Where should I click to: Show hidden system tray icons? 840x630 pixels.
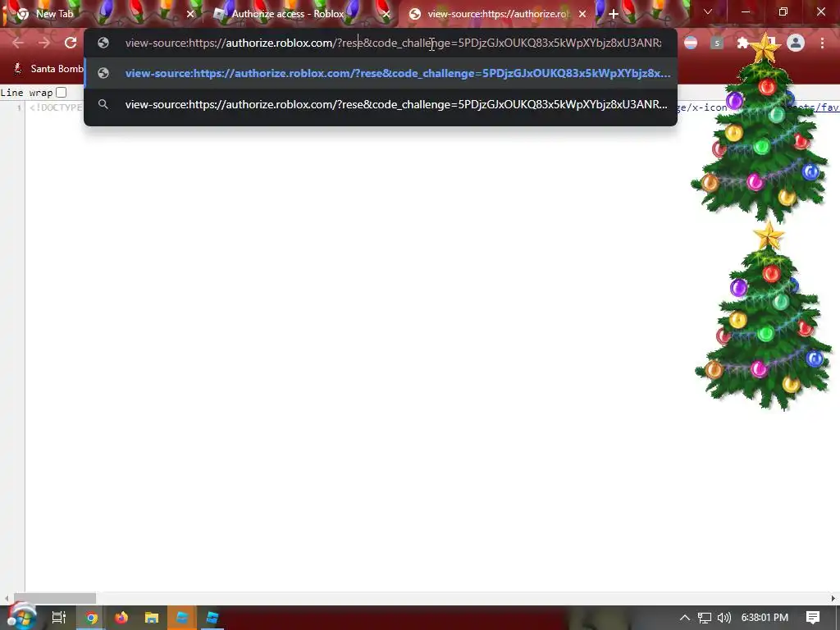pos(685,618)
